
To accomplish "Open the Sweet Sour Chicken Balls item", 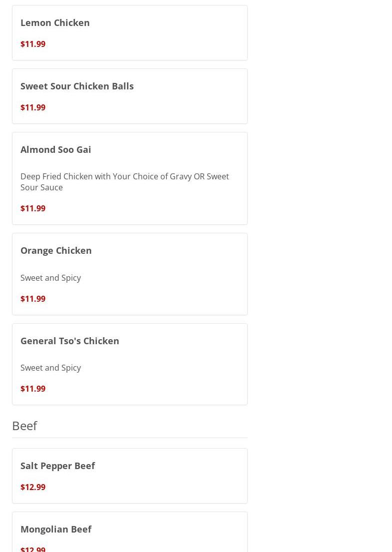I will coord(77,86).
